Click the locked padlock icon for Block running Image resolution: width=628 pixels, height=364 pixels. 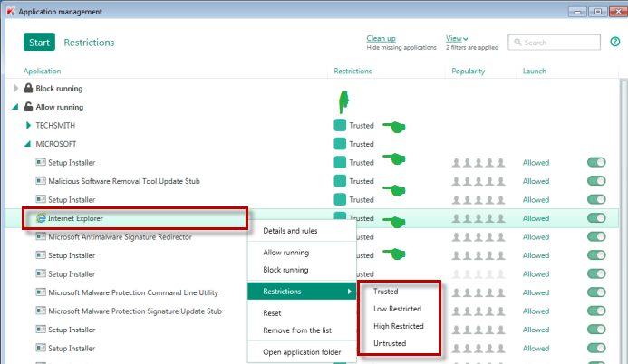(x=28, y=88)
